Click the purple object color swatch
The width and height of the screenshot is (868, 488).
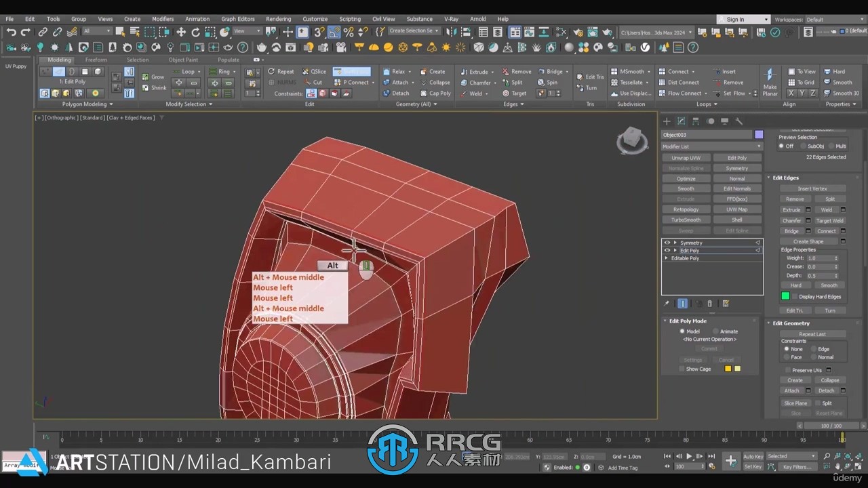759,135
